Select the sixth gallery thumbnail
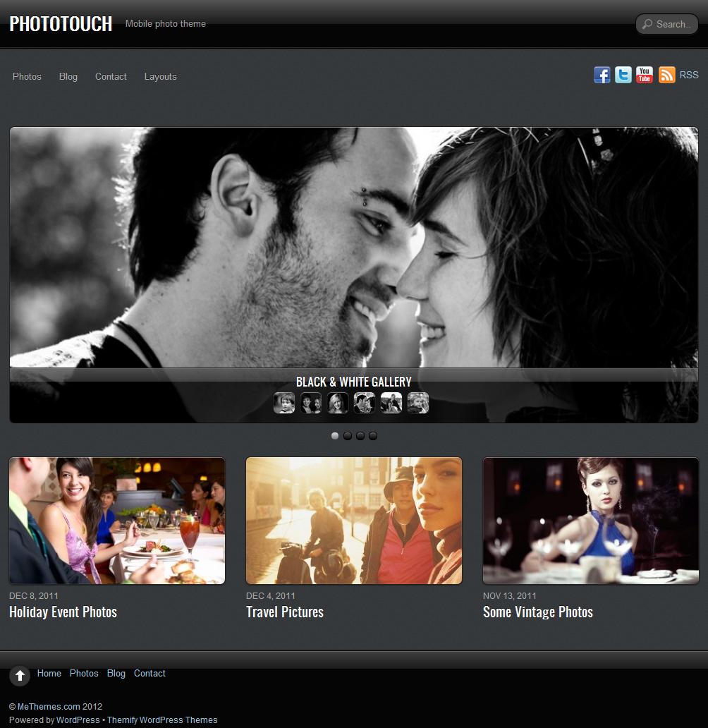The image size is (708, 728). pos(418,403)
